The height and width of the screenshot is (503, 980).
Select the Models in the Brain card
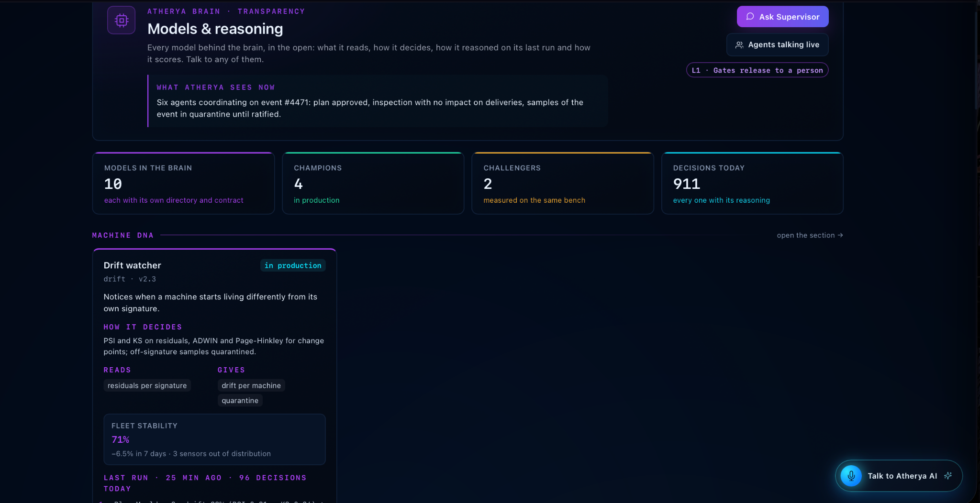183,183
